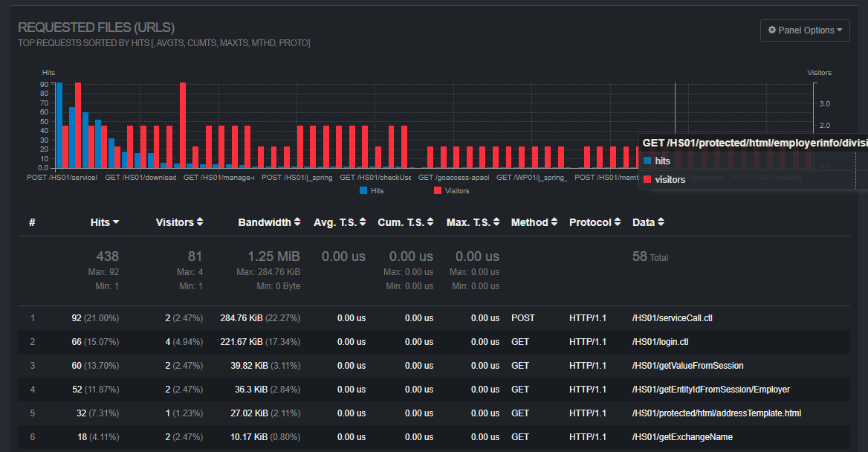Click the Max. T.S. sort icon
Screen dimensions: 868x452
(495, 222)
